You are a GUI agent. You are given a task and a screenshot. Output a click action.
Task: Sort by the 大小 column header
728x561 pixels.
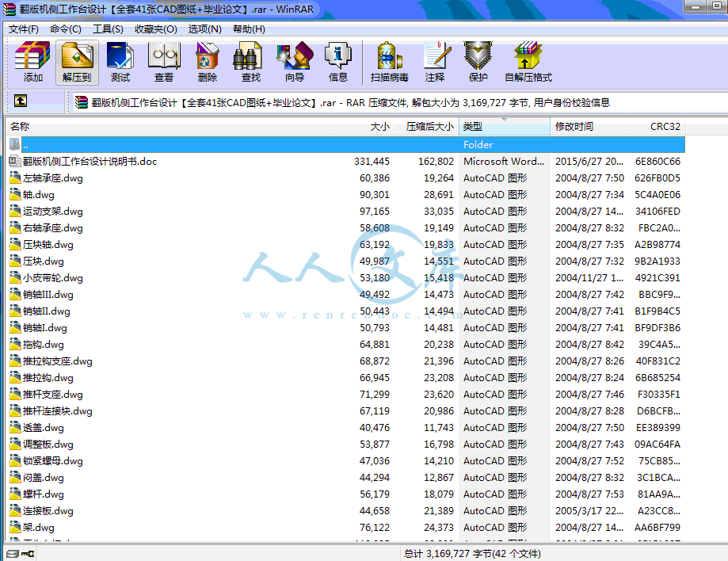[x=362, y=126]
